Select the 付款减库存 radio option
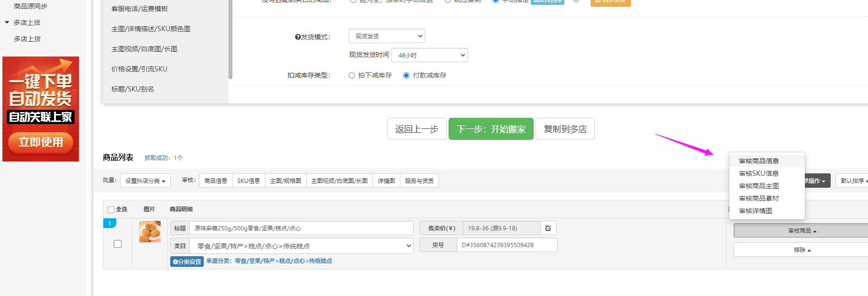The width and height of the screenshot is (868, 296). coord(406,75)
